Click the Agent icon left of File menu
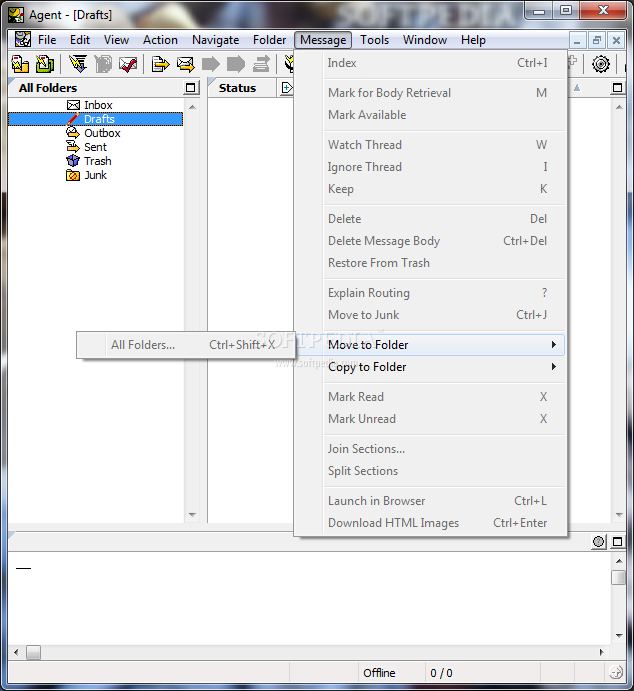The height and width of the screenshot is (691, 634). [23, 40]
